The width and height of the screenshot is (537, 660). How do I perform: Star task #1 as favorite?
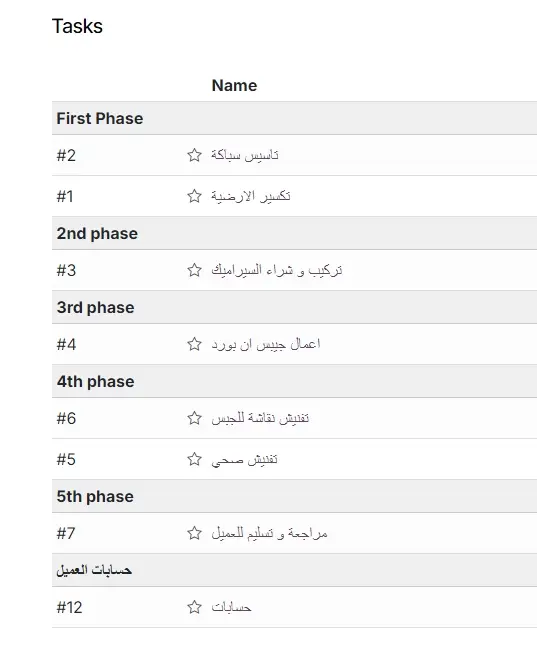click(x=194, y=196)
